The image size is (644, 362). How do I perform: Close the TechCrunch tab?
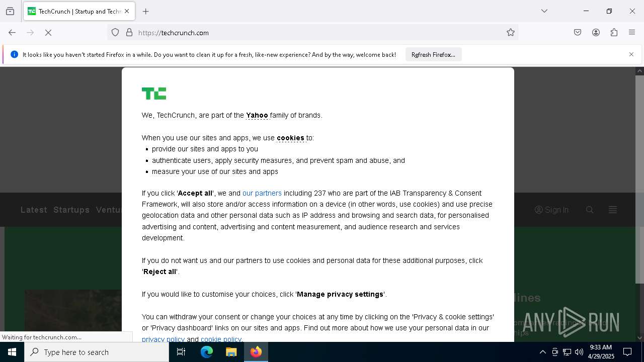tap(127, 11)
